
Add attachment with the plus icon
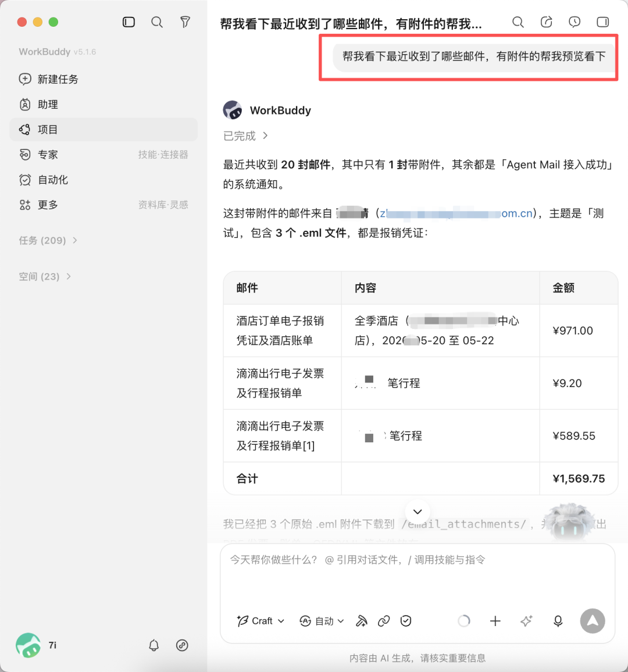pos(495,621)
